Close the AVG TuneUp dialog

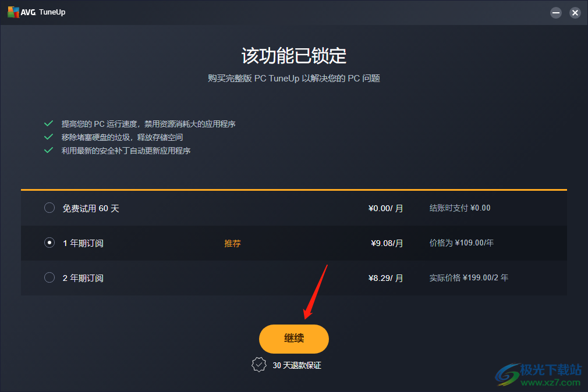(x=575, y=13)
